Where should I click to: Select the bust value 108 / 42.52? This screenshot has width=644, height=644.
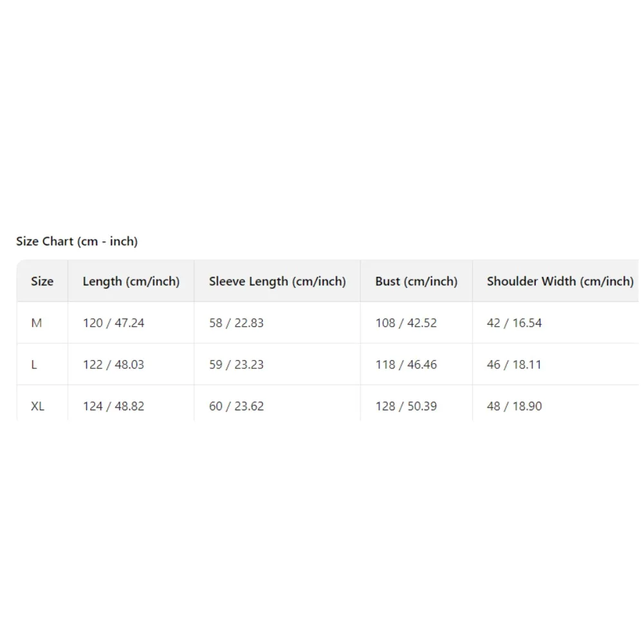click(406, 323)
